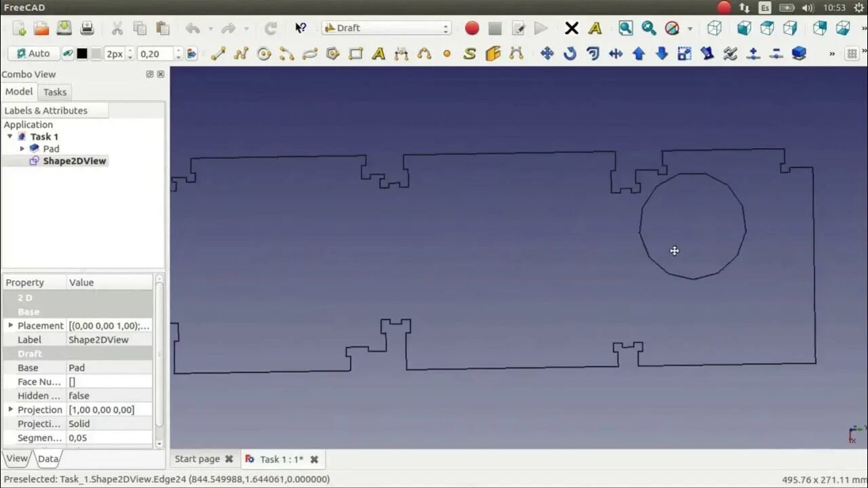Select the Bezier curve tool
The width and height of the screenshot is (868, 488).
click(x=516, y=54)
